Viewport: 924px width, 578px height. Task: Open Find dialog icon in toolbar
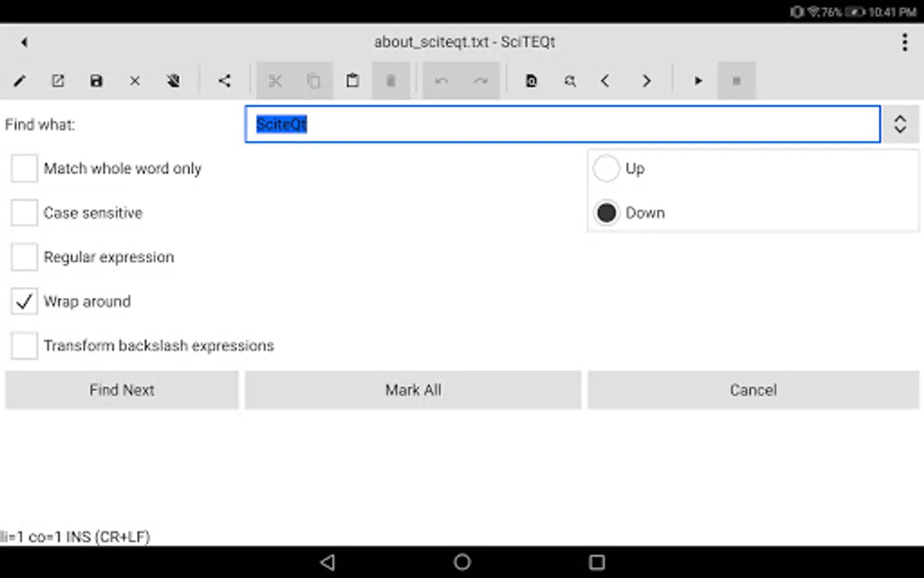click(531, 81)
